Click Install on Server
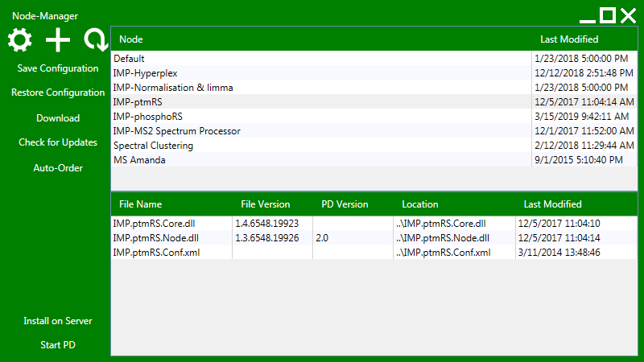 point(58,321)
